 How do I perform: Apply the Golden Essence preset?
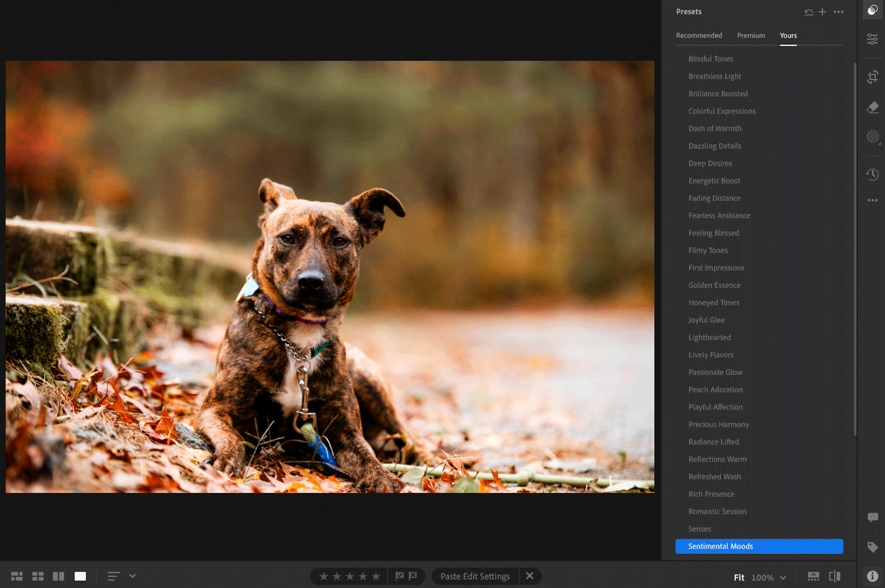pos(714,285)
